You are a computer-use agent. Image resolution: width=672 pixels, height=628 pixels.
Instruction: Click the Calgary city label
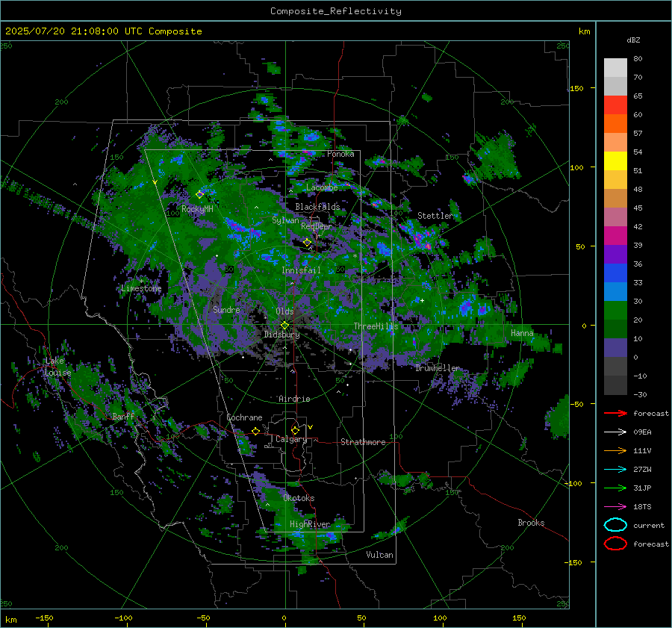[291, 439]
